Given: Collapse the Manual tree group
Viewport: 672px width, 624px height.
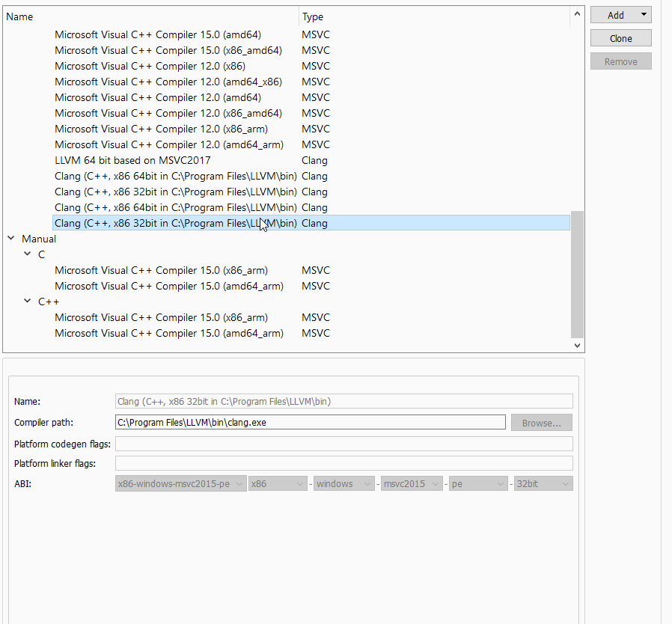Looking at the screenshot, I should click(11, 238).
